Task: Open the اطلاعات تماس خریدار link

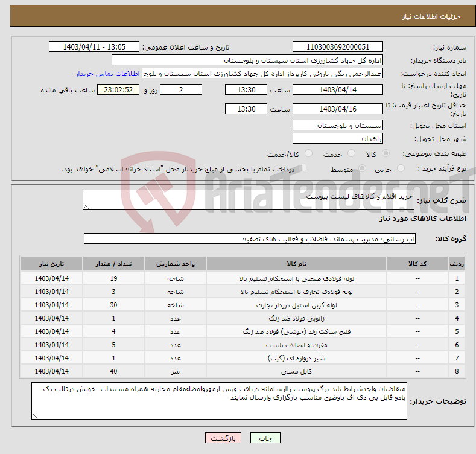Action: [x=107, y=74]
